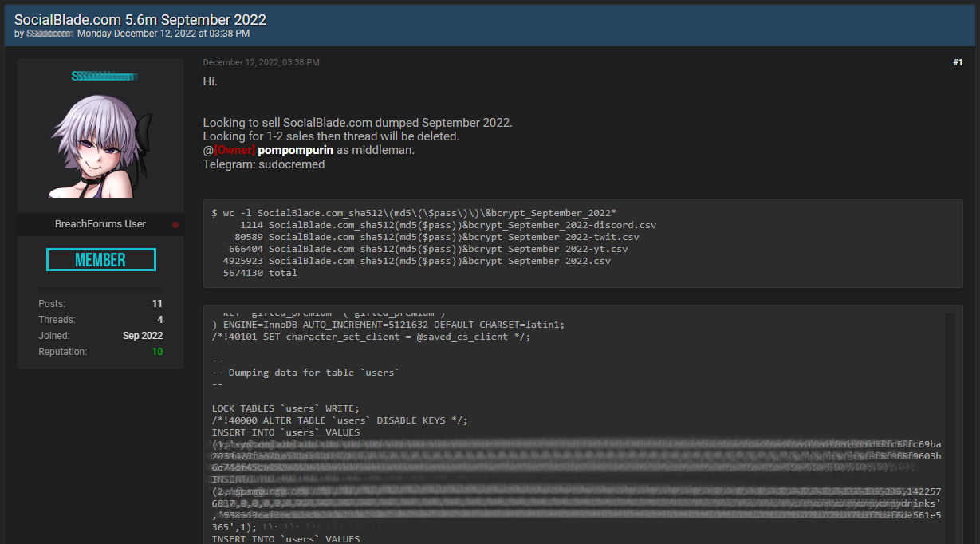Click the pompompurin middleman mention

coord(295,150)
